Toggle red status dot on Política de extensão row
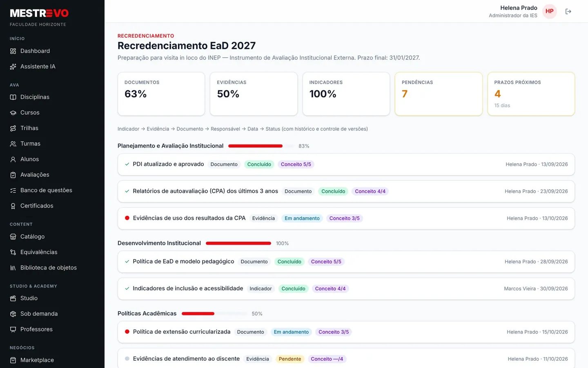 [x=127, y=332]
